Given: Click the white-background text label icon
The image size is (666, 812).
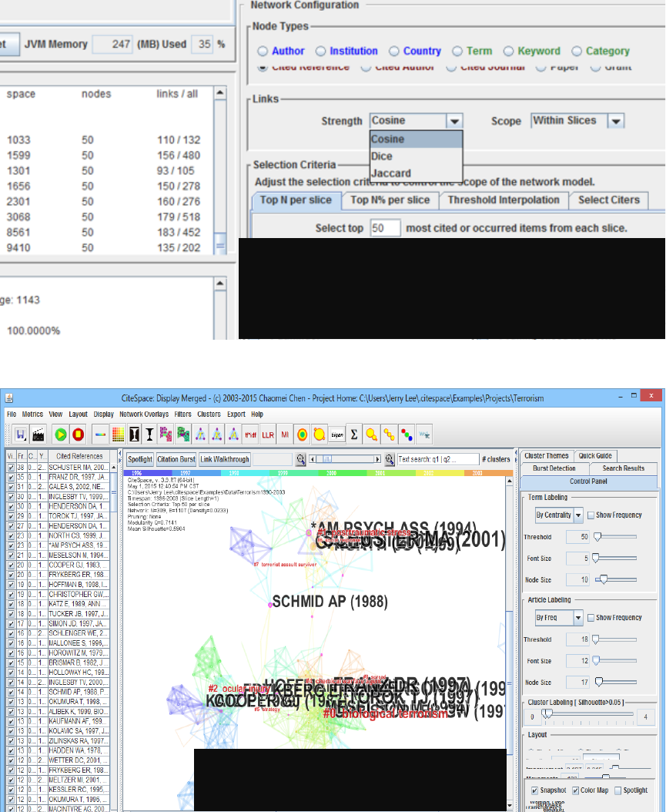Looking at the screenshot, I should tap(149, 435).
